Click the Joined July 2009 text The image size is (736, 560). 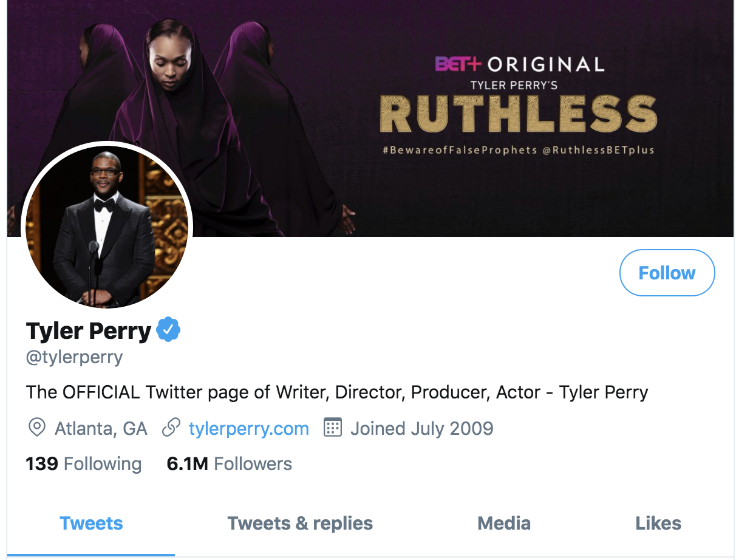(421, 428)
